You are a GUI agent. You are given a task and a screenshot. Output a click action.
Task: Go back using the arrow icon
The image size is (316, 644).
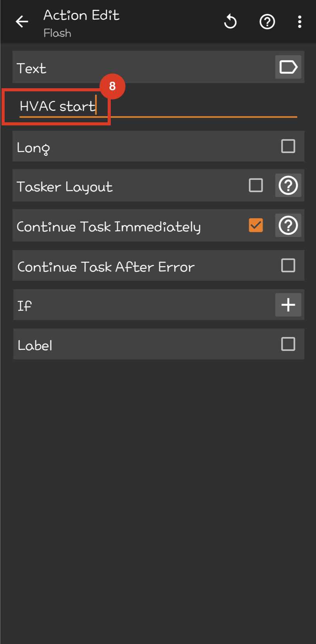point(22,22)
